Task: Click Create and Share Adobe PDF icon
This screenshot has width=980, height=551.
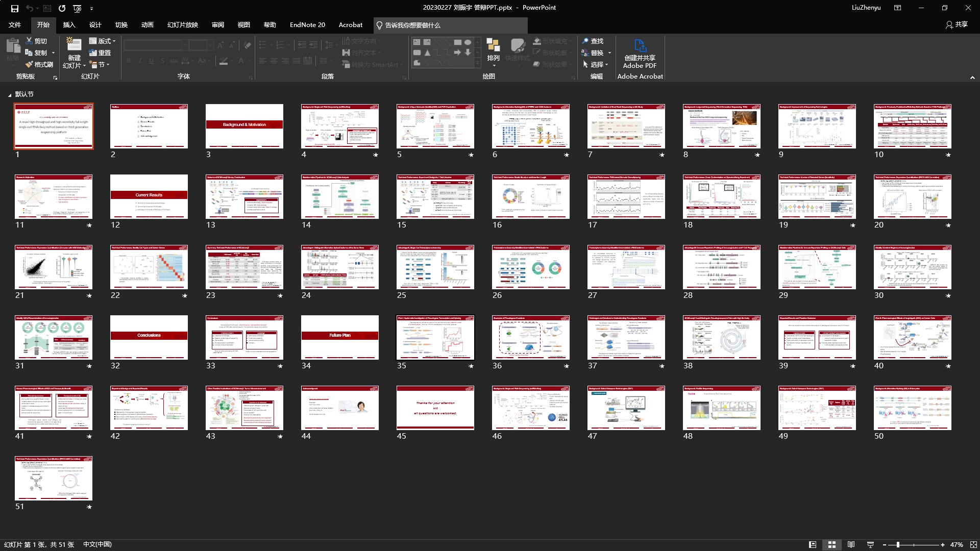Action: [640, 46]
